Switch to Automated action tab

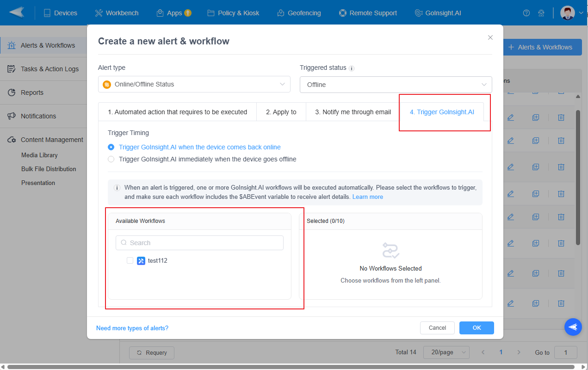[x=178, y=112]
